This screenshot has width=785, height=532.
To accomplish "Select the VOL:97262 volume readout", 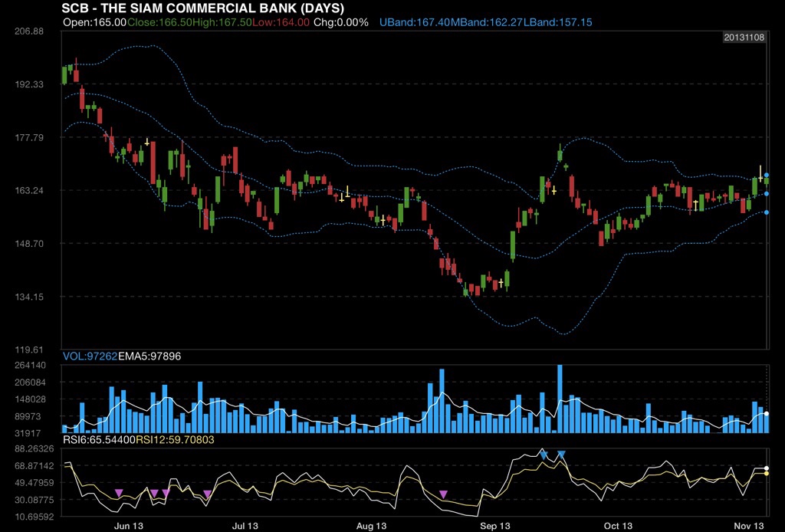I will click(90, 356).
